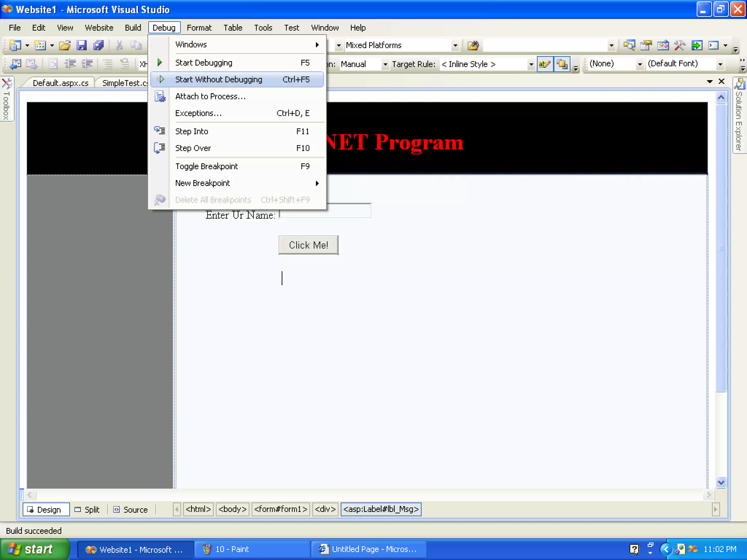Select Start Debugging in Debug menu

pos(237,63)
